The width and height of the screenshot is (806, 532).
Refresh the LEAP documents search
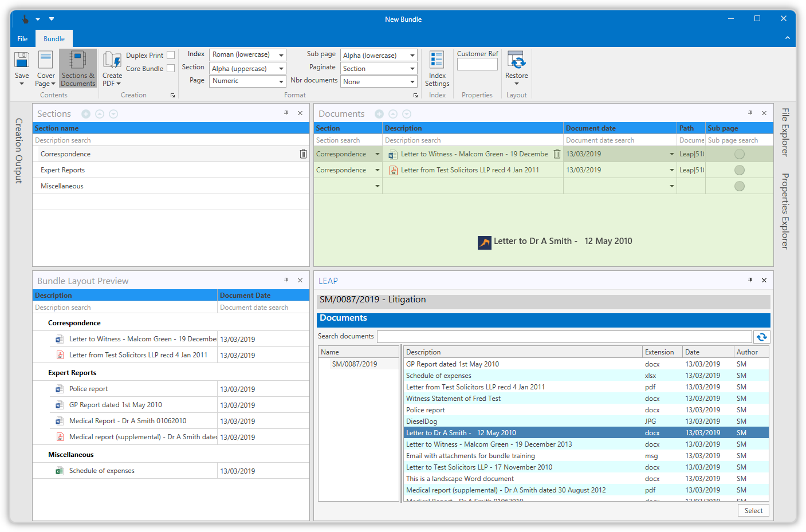click(x=761, y=337)
